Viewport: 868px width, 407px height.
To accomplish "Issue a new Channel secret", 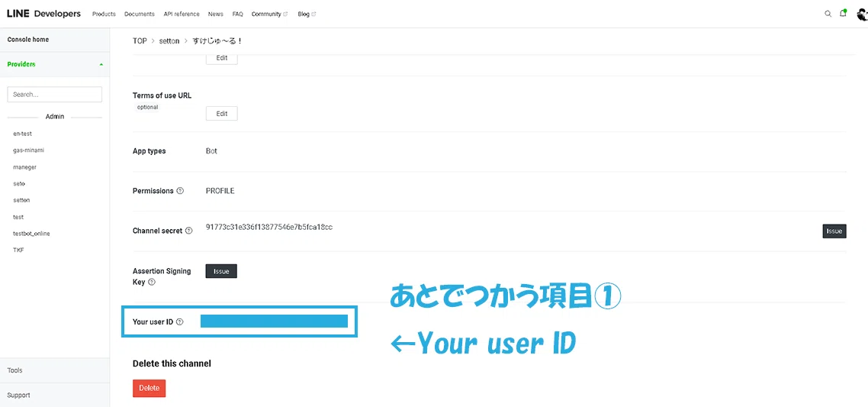I will (834, 231).
